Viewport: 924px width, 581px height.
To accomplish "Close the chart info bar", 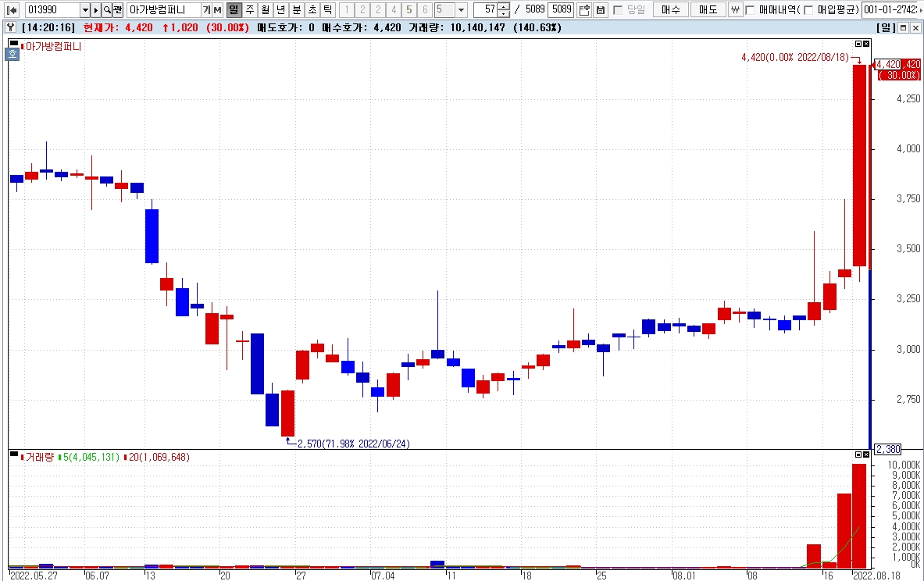I will tap(915, 27).
